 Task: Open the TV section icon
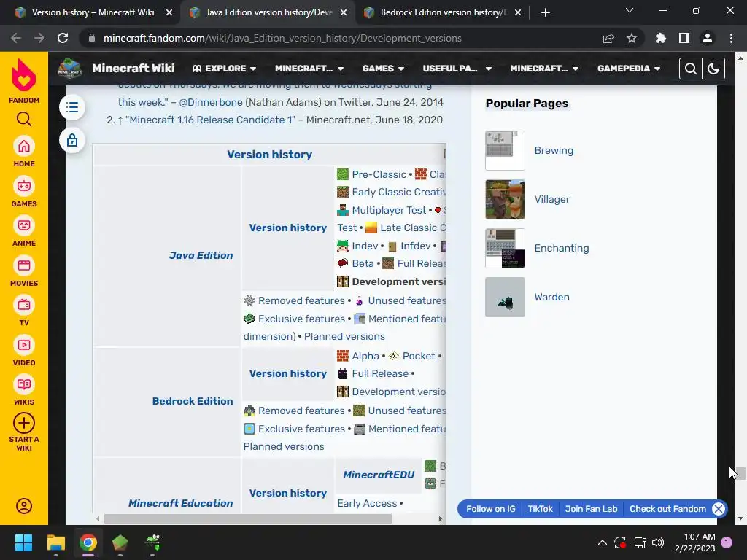click(x=24, y=306)
